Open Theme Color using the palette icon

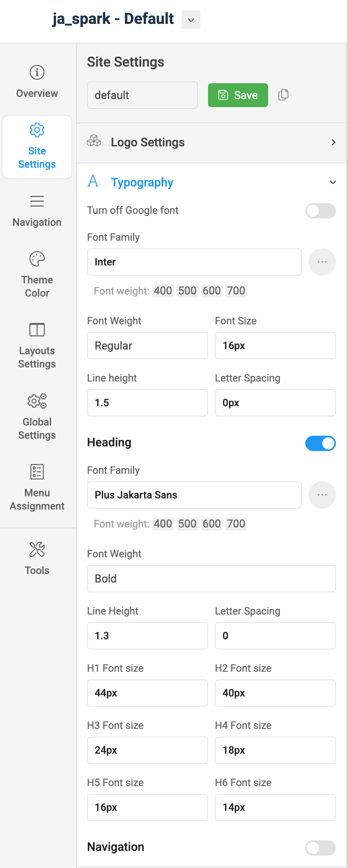37,259
